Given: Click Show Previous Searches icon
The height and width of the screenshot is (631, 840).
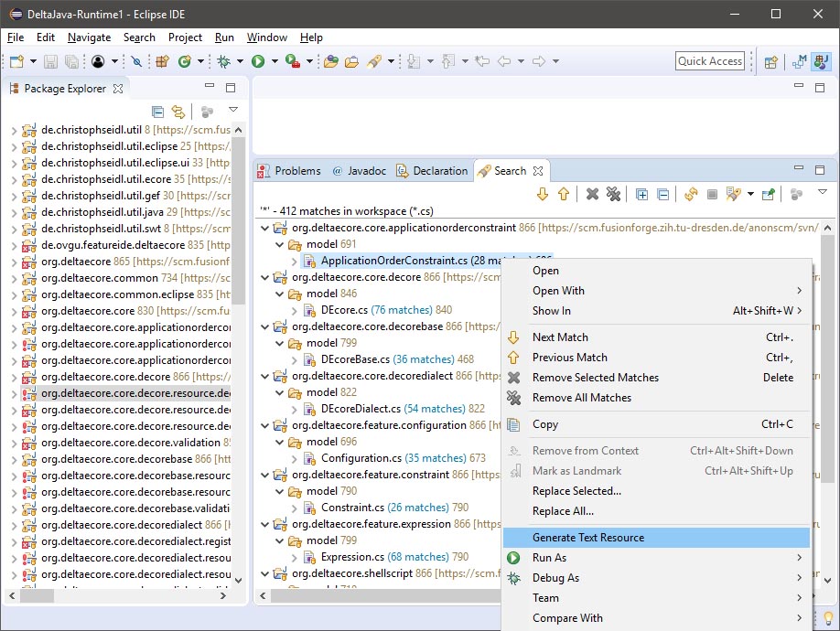Looking at the screenshot, I should (733, 194).
